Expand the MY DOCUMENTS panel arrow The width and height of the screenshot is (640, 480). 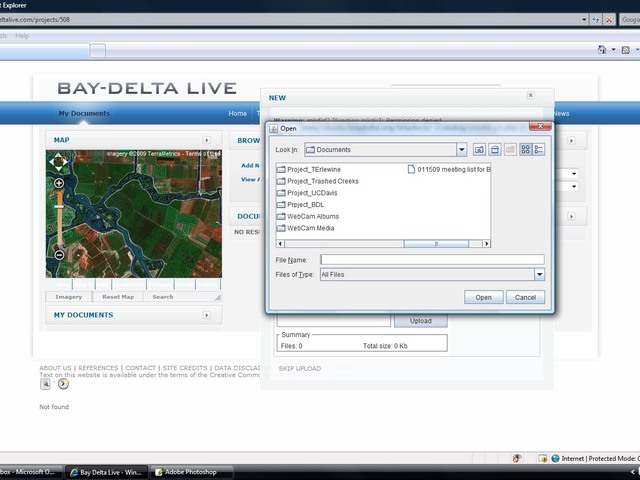207,315
